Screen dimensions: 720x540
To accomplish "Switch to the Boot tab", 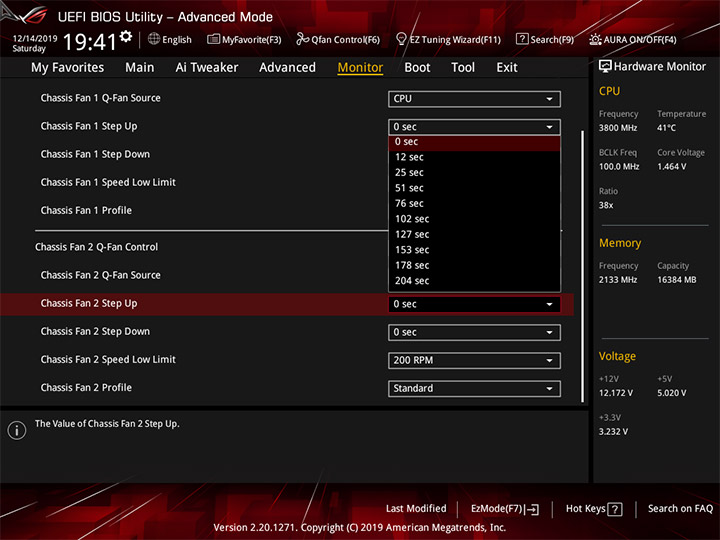I will [x=417, y=68].
